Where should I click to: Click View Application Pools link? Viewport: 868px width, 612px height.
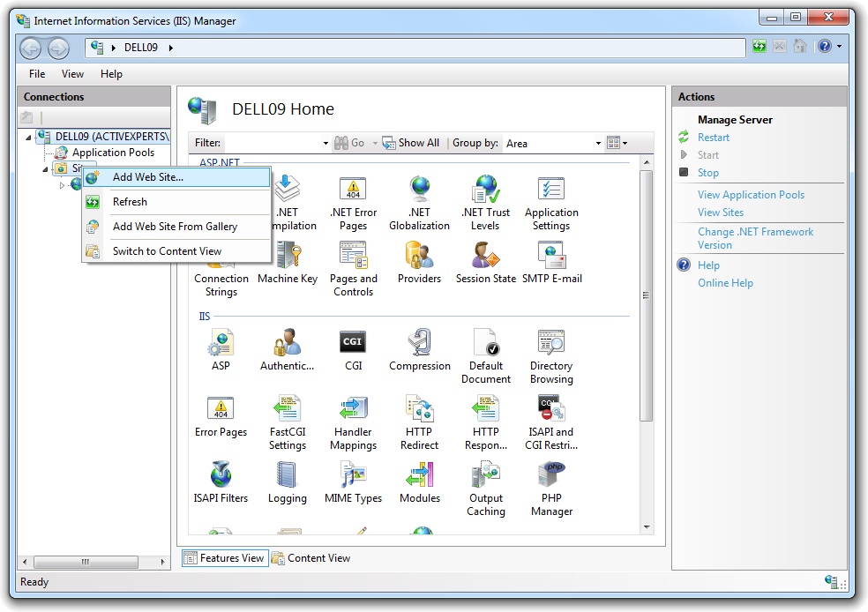(751, 195)
